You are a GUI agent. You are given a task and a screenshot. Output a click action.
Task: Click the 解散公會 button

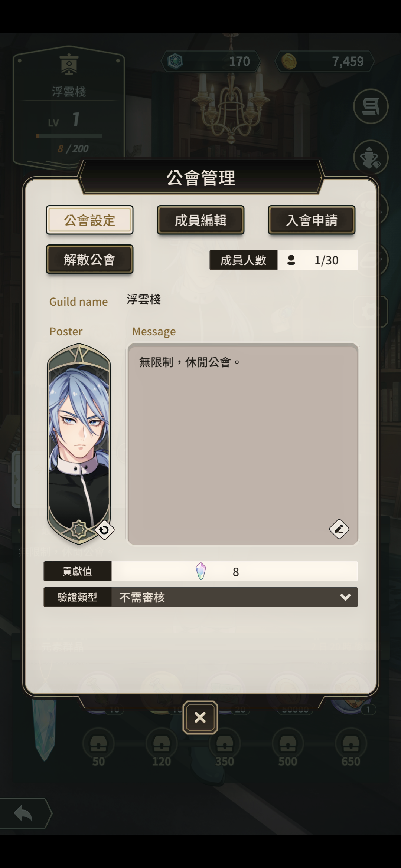click(89, 259)
